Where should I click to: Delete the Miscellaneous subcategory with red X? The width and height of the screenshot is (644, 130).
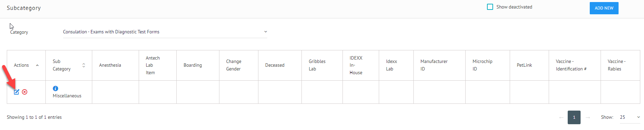point(25,92)
